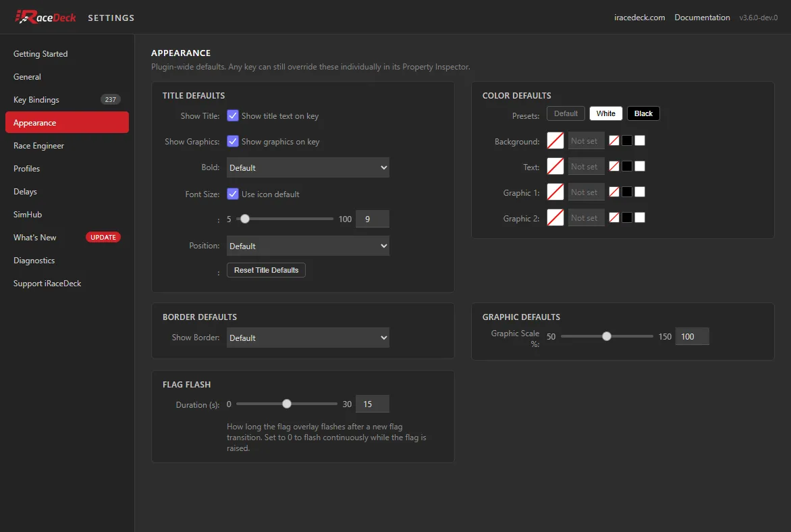This screenshot has width=791, height=532.
Task: Open the Background color picker swatch
Action: coord(555,141)
